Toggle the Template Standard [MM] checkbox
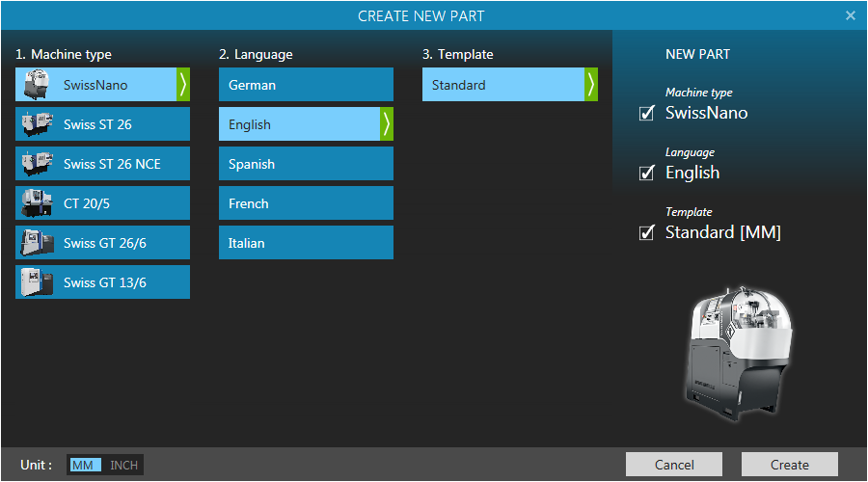Viewport: 868px width, 482px height. pos(647,233)
